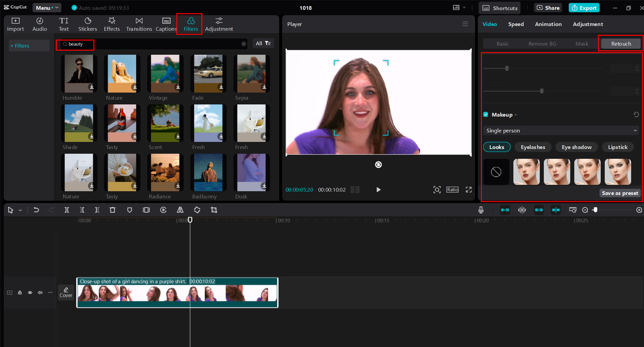Screen dimensions: 644x347
Task: Switch to the Animation tab
Action: pyautogui.click(x=548, y=24)
